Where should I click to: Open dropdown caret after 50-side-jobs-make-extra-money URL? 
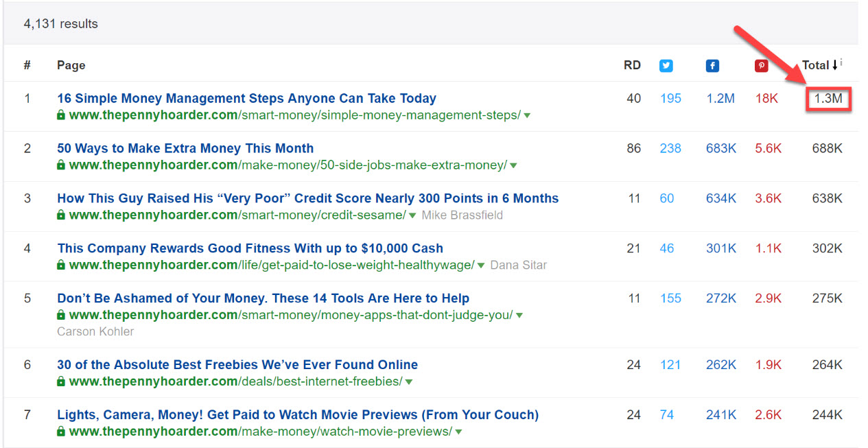click(513, 166)
